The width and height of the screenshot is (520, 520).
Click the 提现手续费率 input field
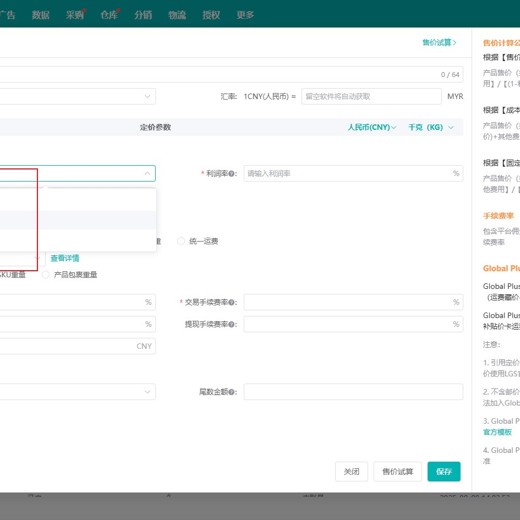(353, 324)
